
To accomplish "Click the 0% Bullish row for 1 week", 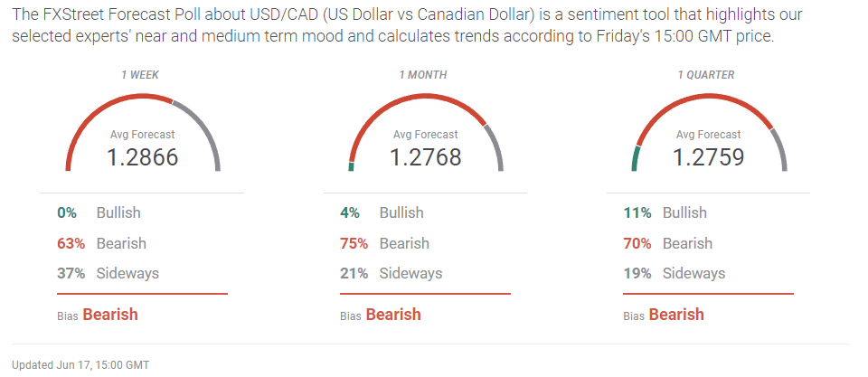I will pyautogui.click(x=99, y=212).
